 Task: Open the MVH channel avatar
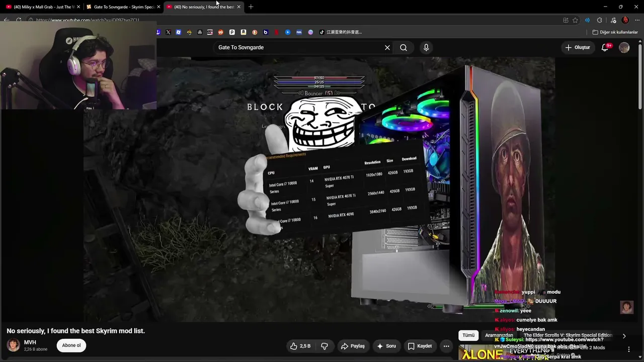[13, 345]
